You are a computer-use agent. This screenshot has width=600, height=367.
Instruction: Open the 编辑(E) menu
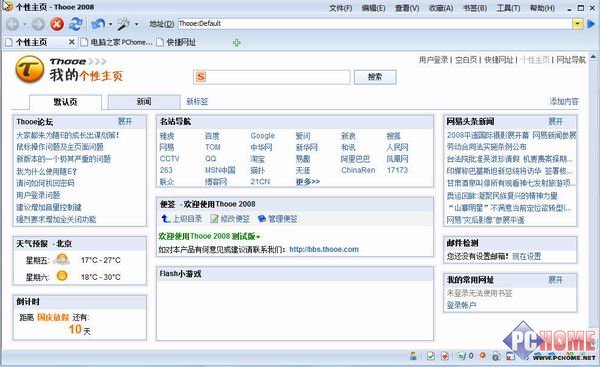tap(373, 8)
